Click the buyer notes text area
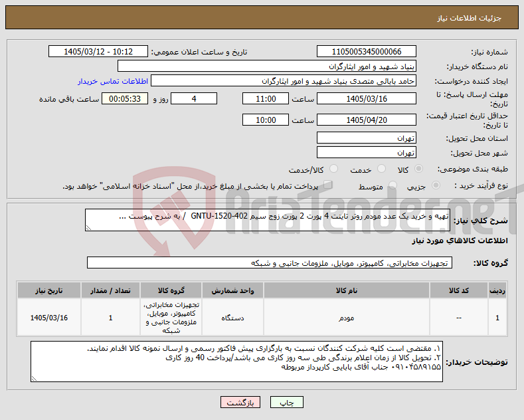Image resolution: width=524 pixels, height=420 pixels. (x=236, y=362)
